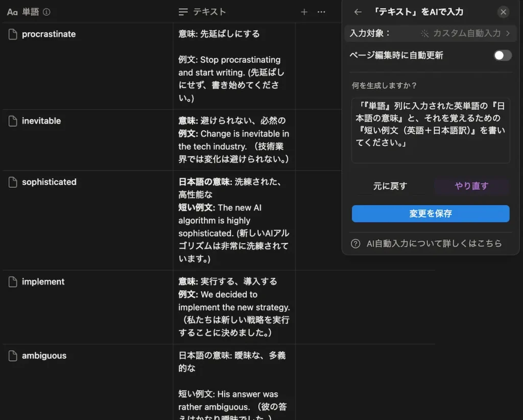Click the page icon beside sophisticated

click(12, 182)
